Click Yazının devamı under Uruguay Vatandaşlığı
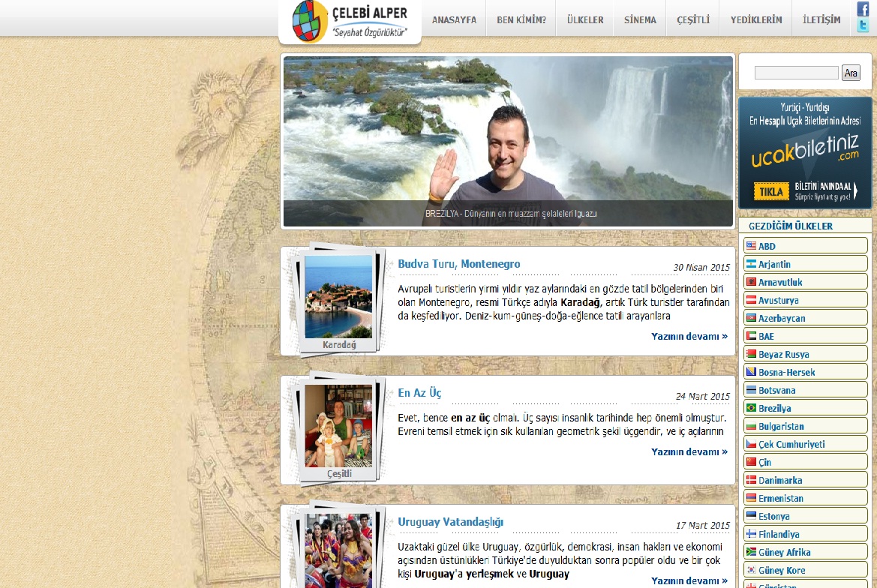The width and height of the screenshot is (877, 588). 689,580
